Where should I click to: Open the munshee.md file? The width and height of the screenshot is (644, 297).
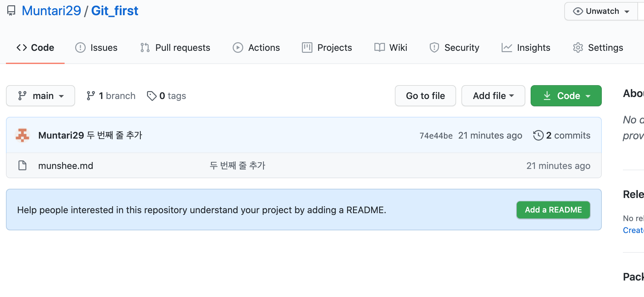pos(66,166)
